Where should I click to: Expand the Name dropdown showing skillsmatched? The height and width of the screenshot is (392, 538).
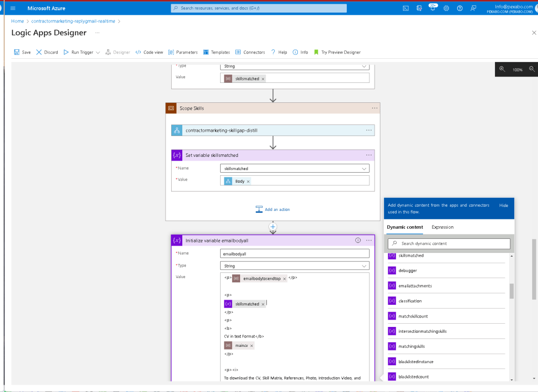pos(364,168)
